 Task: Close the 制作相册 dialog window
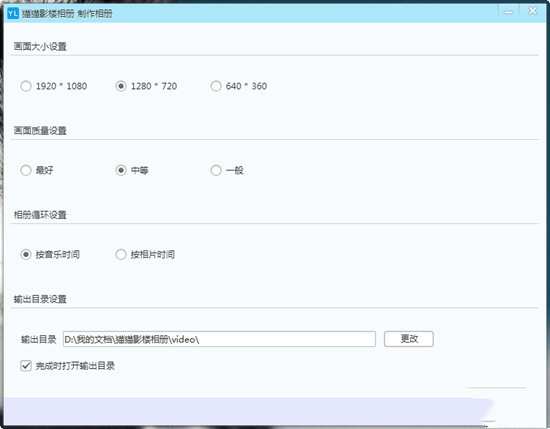coord(532,11)
